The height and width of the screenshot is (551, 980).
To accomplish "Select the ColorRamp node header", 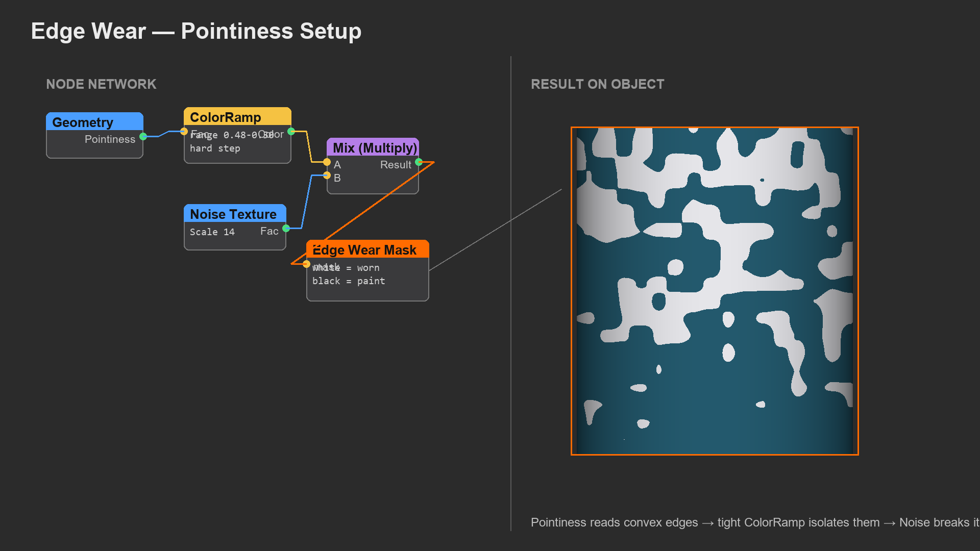I will click(x=237, y=117).
